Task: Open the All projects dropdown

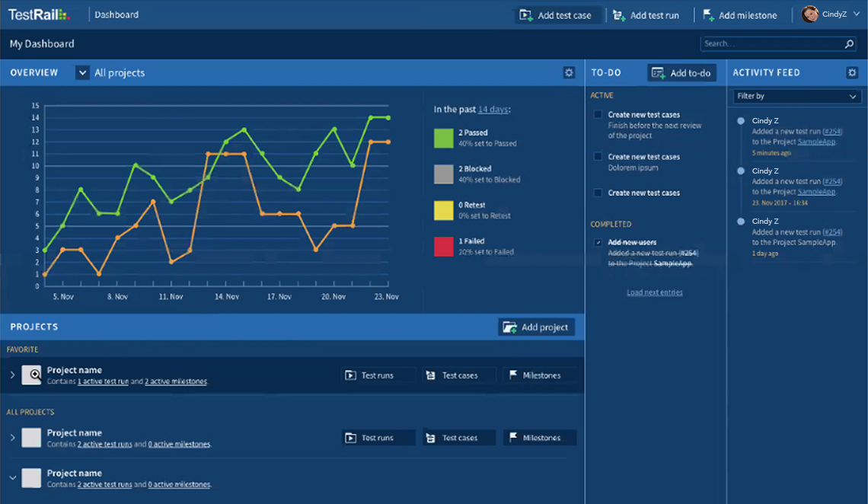Action: 82,73
